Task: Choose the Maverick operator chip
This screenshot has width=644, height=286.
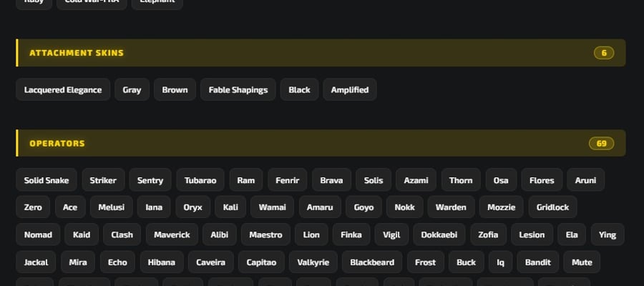Action: tap(172, 235)
